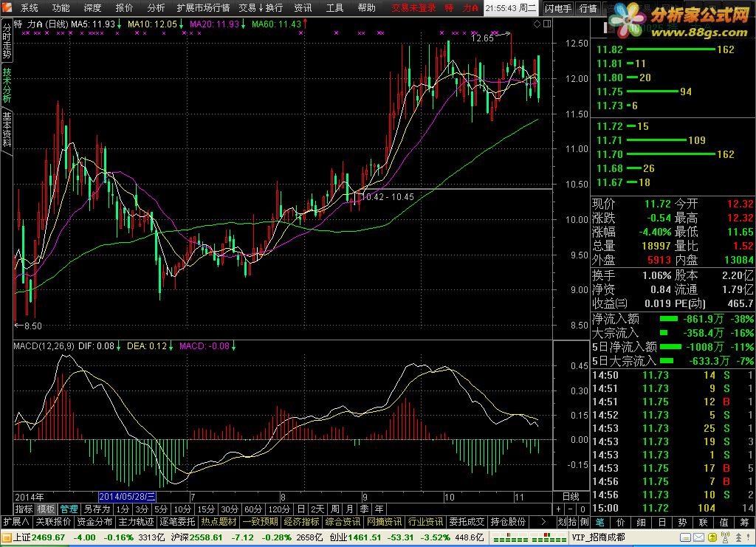
Task: Click the red 交易未登录 label
Action: (413, 7)
